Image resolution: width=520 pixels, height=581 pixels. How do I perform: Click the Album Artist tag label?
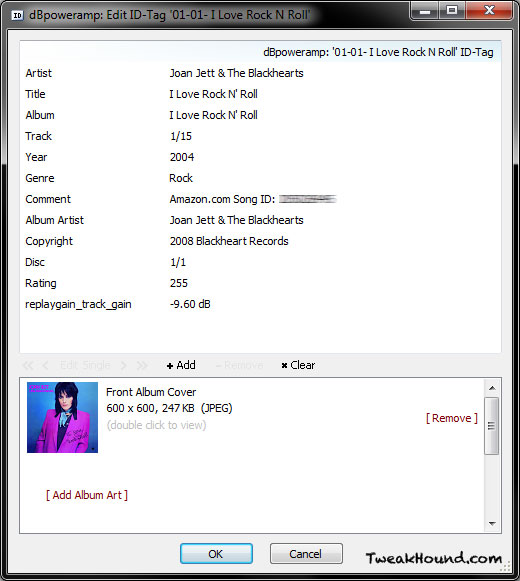(54, 220)
